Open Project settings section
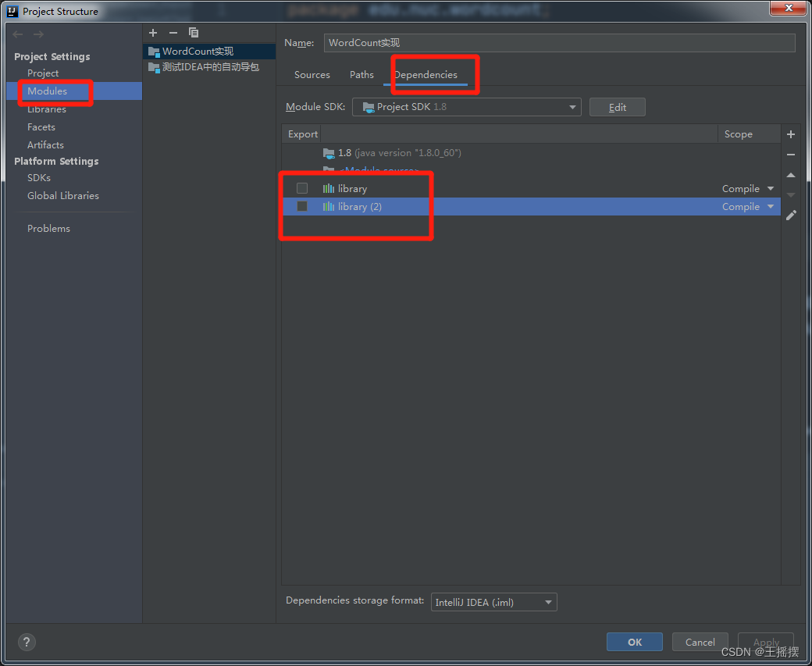 (43, 73)
